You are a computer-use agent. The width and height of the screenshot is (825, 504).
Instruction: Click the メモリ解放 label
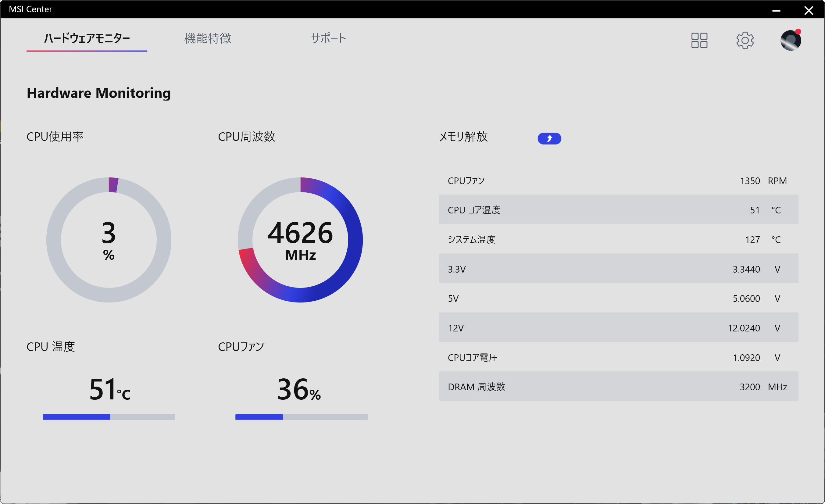coord(463,137)
